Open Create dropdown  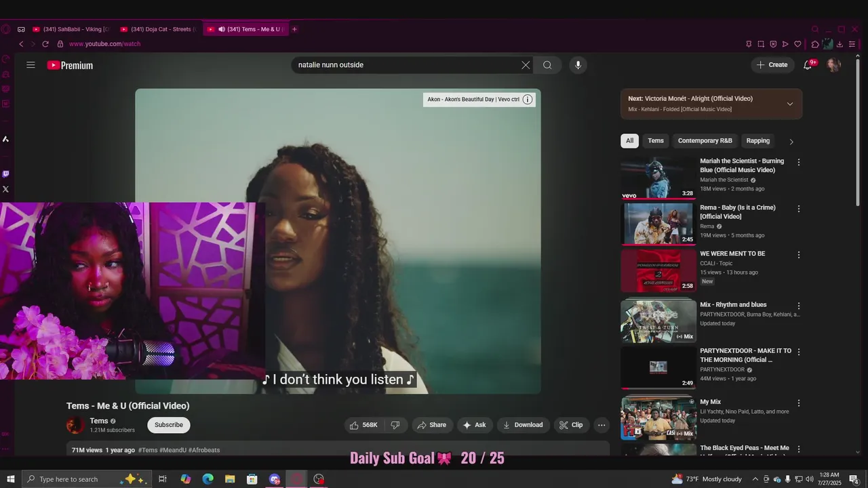click(x=772, y=65)
